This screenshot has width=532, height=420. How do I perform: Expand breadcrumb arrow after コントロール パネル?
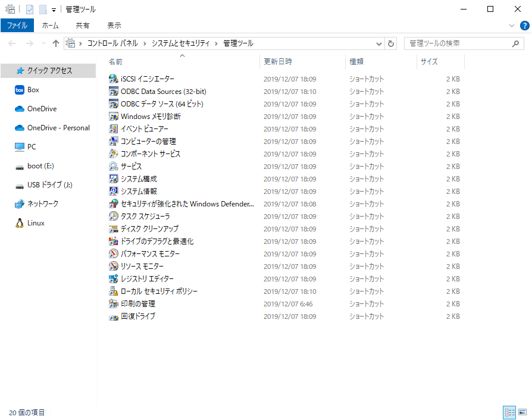pyautogui.click(x=145, y=44)
